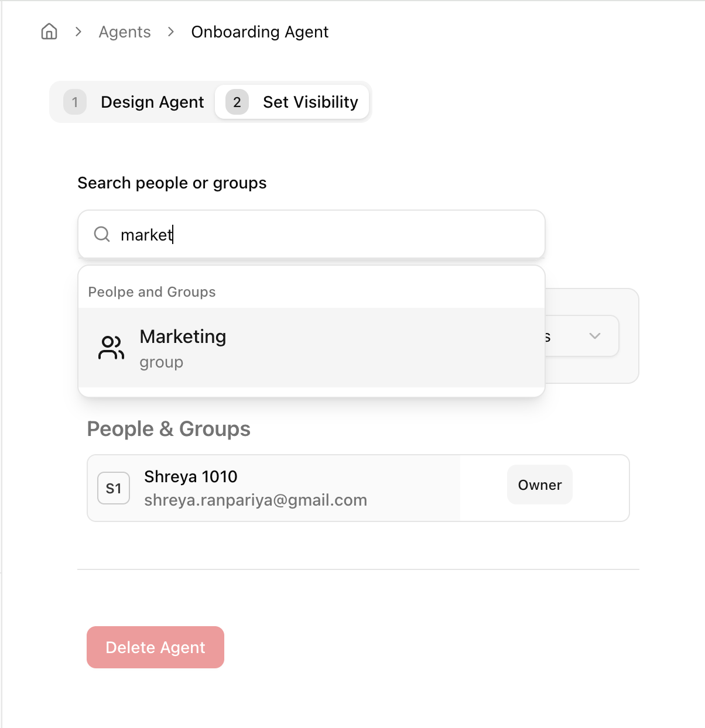The width and height of the screenshot is (705, 728).
Task: Click the Owner role badge
Action: point(539,485)
